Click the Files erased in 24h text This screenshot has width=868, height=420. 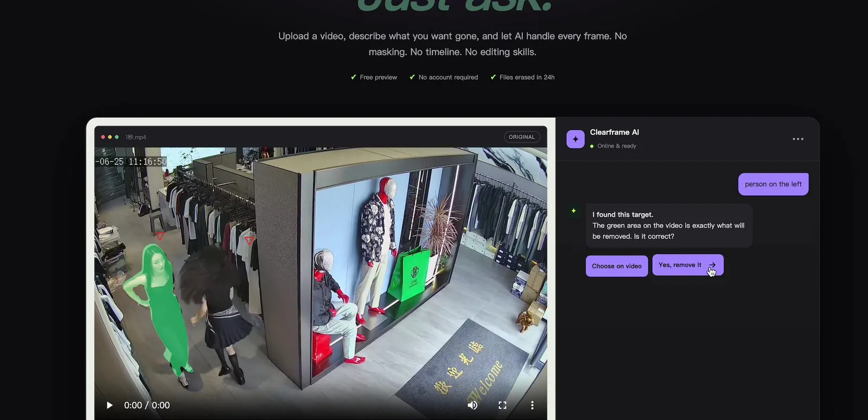click(527, 77)
